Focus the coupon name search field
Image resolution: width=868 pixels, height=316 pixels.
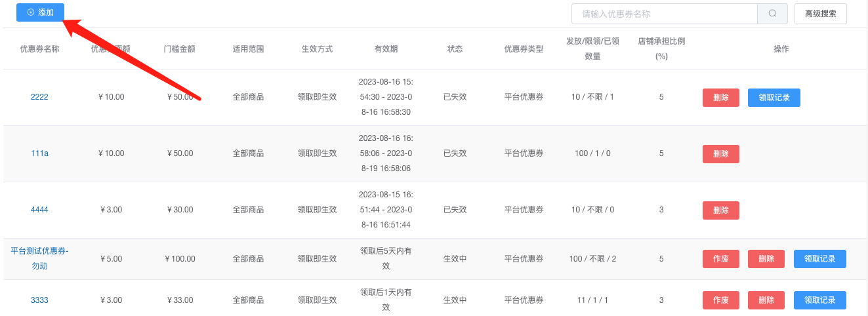tap(665, 14)
